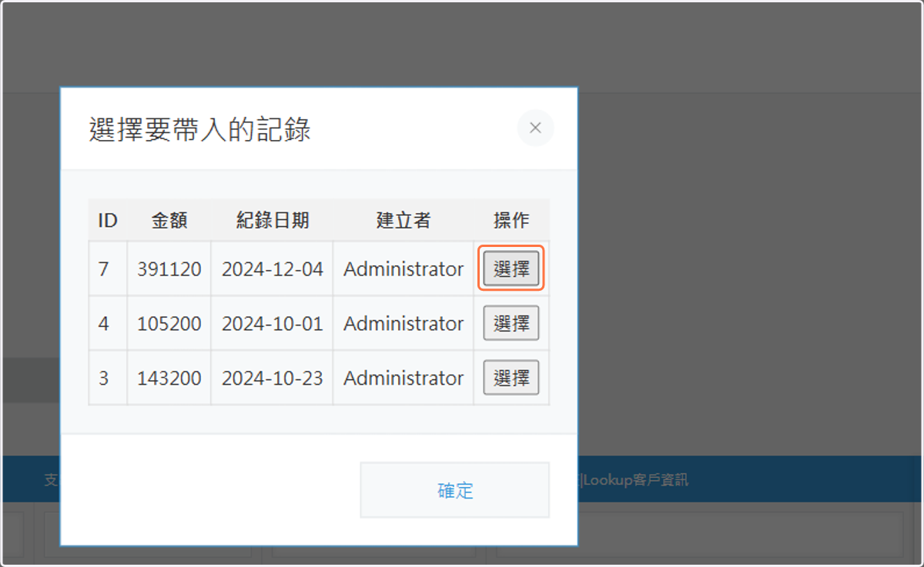Viewport: 924px width, 567px height.
Task: Click the ID cell showing 3
Action: coord(108,378)
